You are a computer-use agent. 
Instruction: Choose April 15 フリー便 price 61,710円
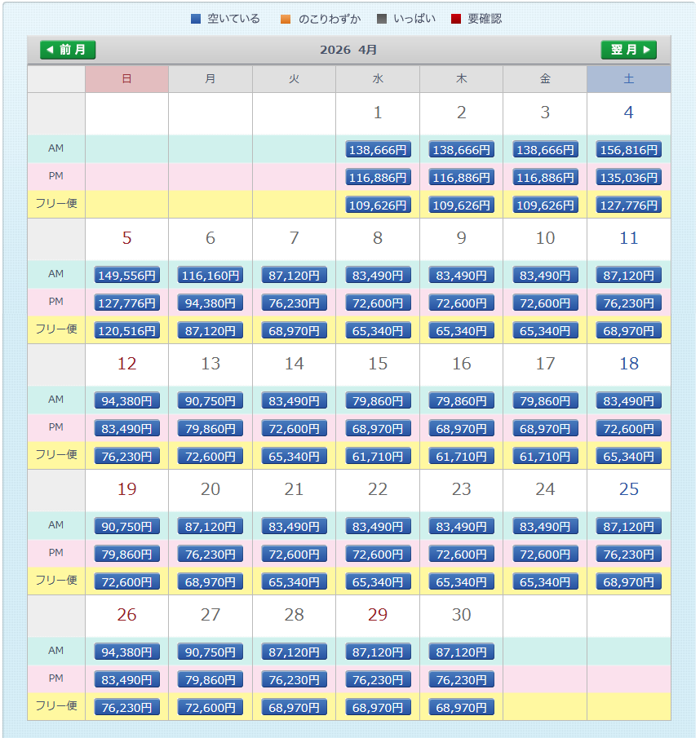click(378, 456)
